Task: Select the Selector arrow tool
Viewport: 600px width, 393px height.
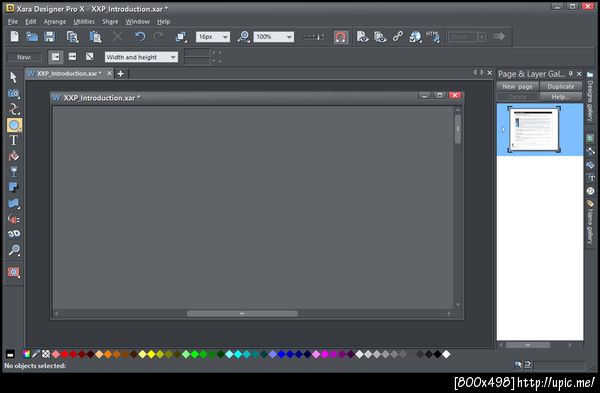Action: 13,77
